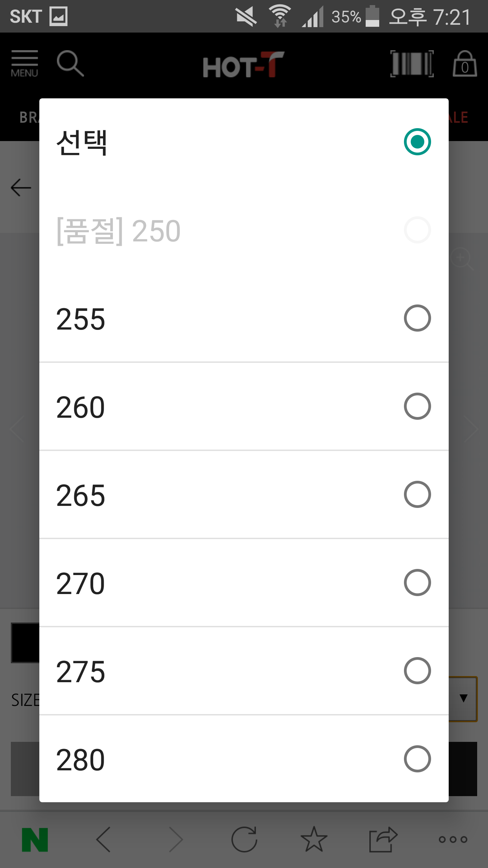Tap the search magnifier icon
The image size is (488, 868).
click(x=70, y=63)
